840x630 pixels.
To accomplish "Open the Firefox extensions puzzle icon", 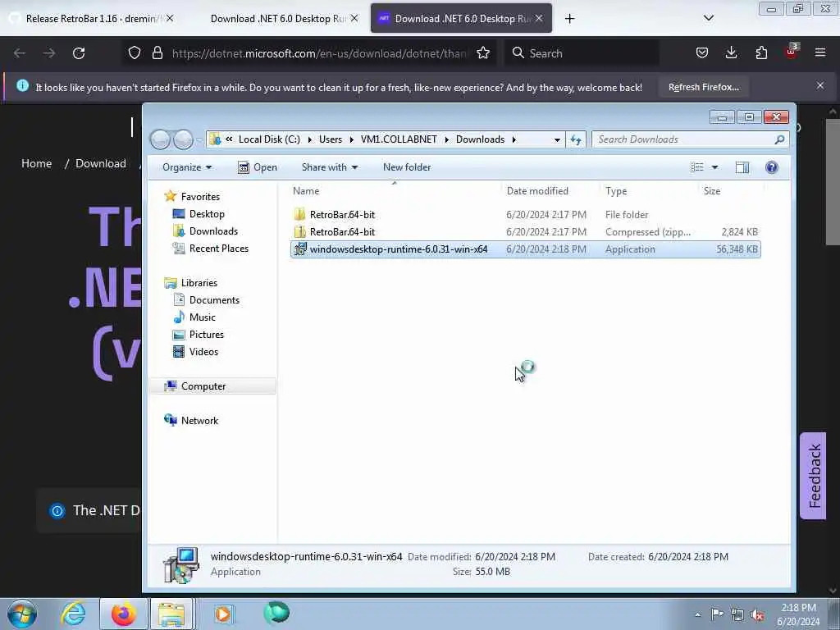I will [761, 52].
